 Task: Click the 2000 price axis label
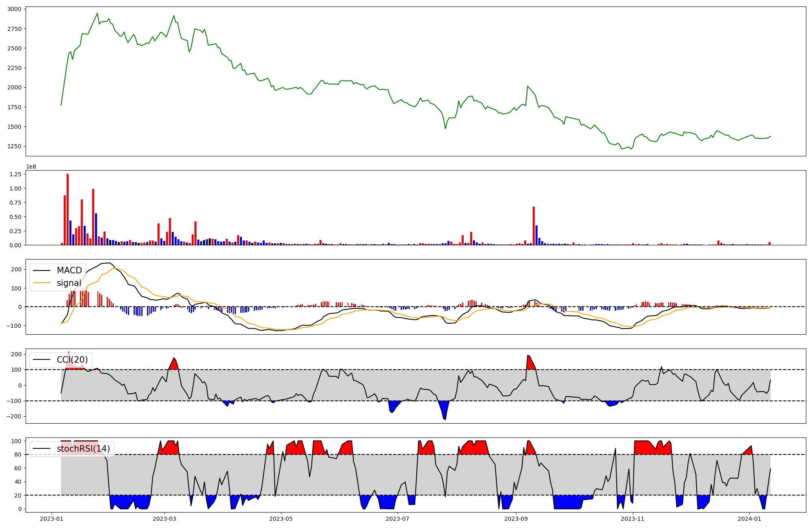click(x=15, y=87)
